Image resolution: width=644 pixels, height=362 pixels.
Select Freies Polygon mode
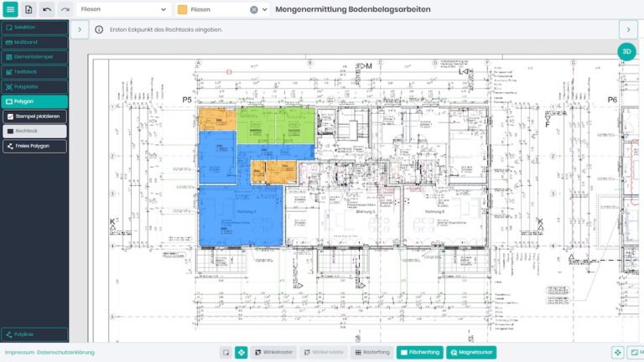click(x=34, y=146)
